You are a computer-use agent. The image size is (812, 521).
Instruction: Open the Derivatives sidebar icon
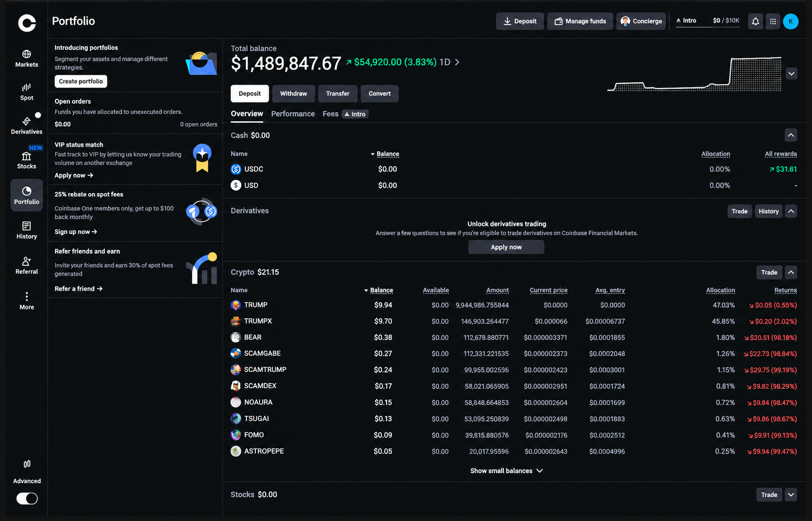pyautogui.click(x=26, y=125)
